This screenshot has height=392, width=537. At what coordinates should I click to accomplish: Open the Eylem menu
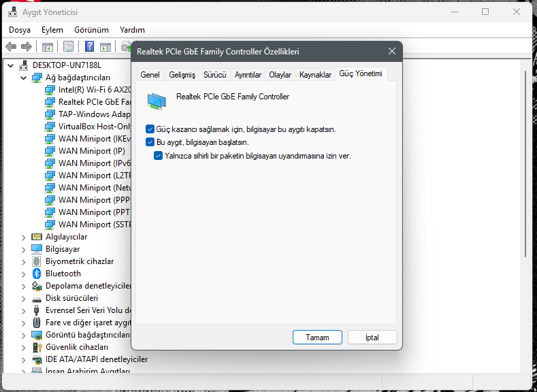52,30
